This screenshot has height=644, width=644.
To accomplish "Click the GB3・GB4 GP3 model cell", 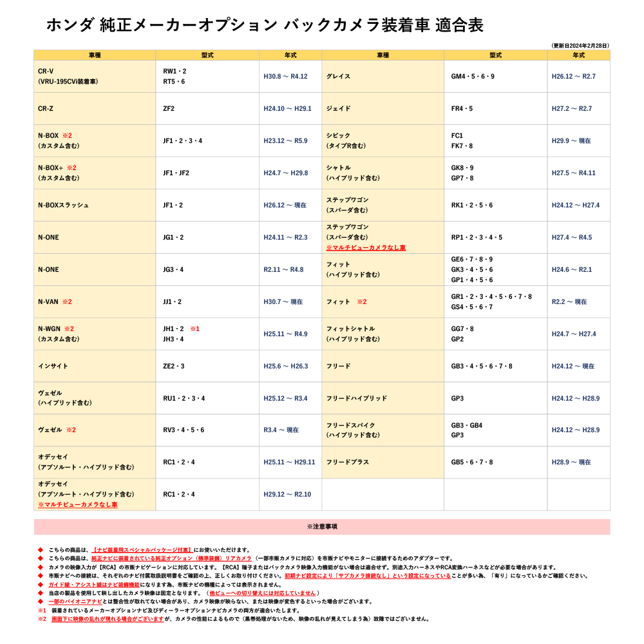I will point(496,430).
